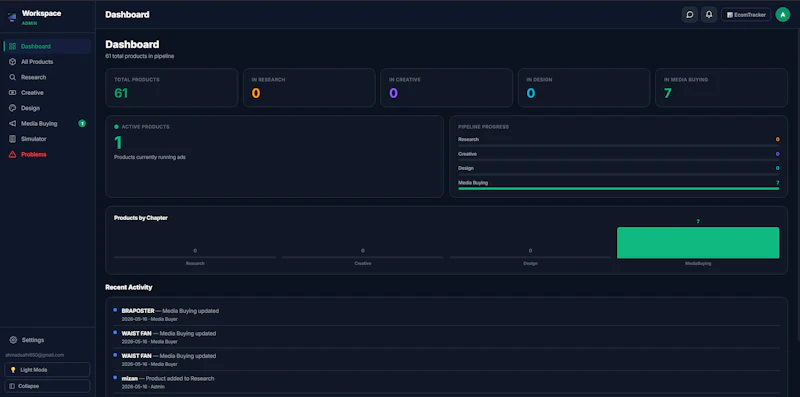
Task: Open the Media Buying section
Action: tap(47, 123)
